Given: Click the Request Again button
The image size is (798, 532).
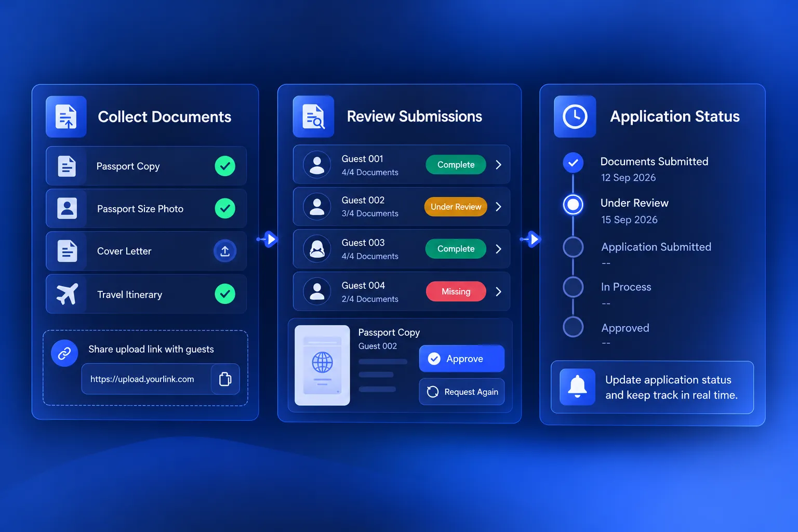Looking at the screenshot, I should [462, 392].
